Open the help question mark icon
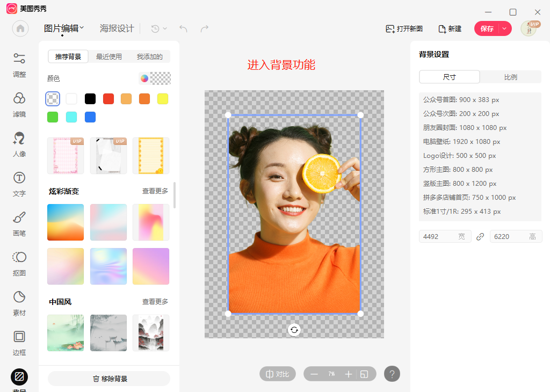 pos(392,374)
